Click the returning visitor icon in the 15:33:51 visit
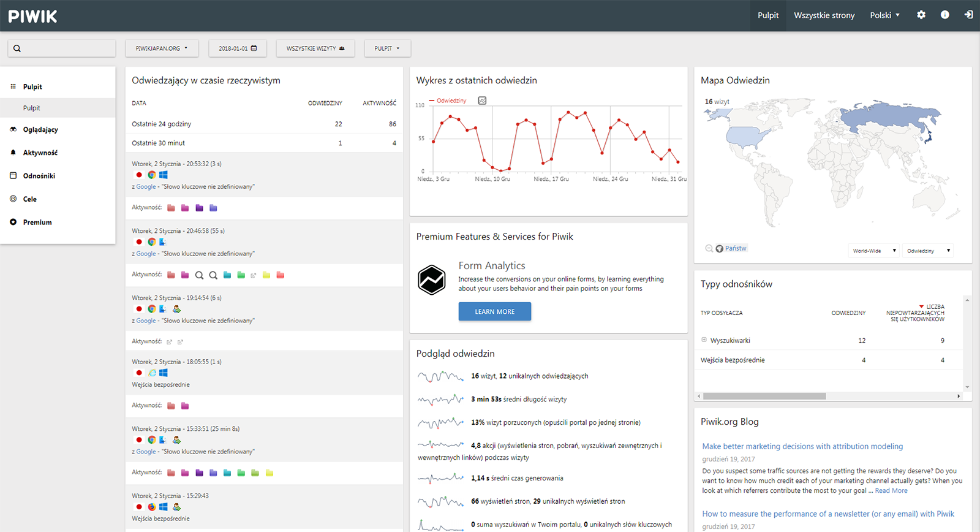Screen dimensions: 980x532 pyautogui.click(x=176, y=440)
